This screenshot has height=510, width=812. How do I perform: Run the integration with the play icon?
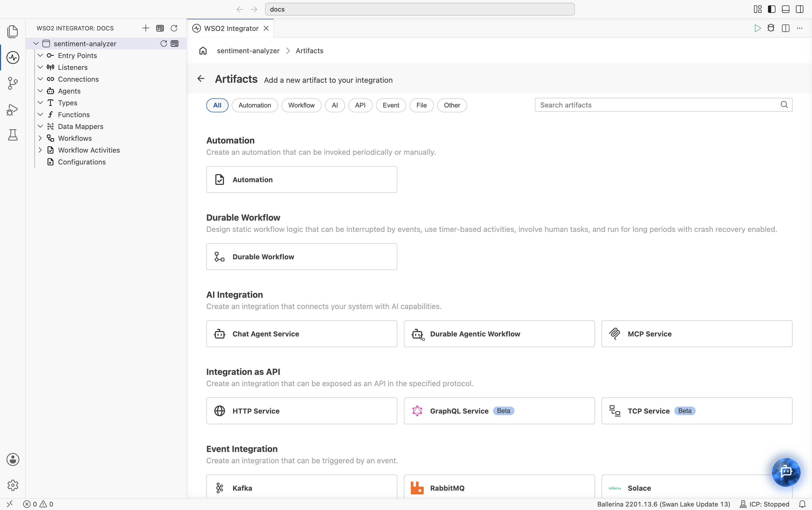click(x=757, y=28)
